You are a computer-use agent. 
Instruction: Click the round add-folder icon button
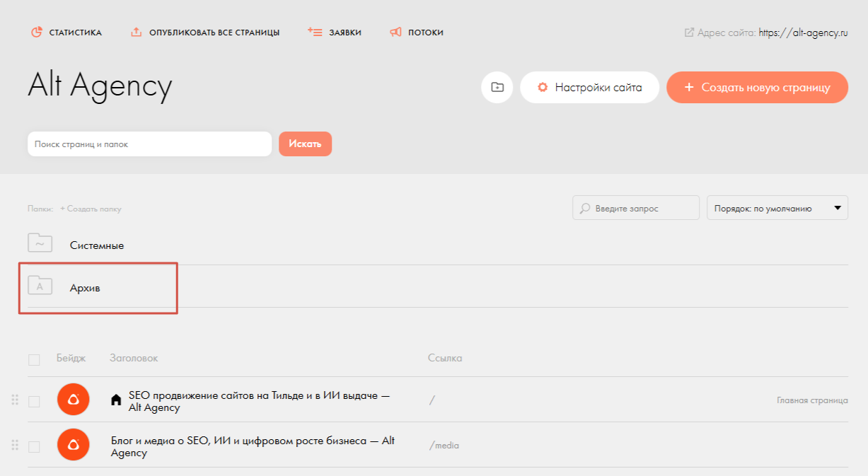(x=497, y=88)
